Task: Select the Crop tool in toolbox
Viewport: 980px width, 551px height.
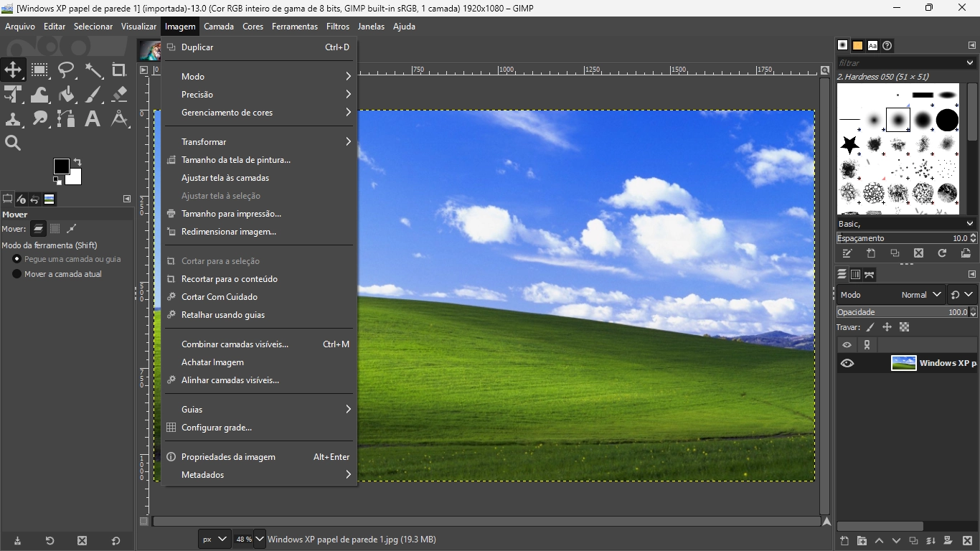Action: pyautogui.click(x=119, y=70)
